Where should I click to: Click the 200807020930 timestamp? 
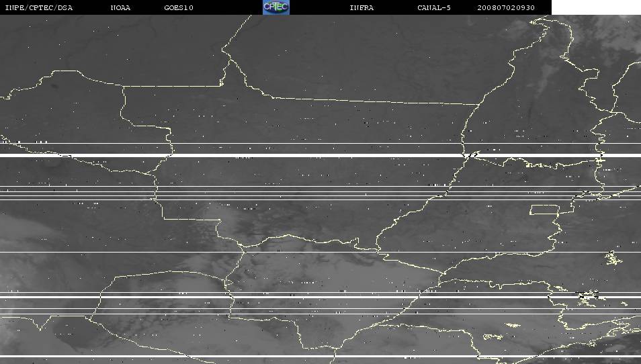[506, 8]
